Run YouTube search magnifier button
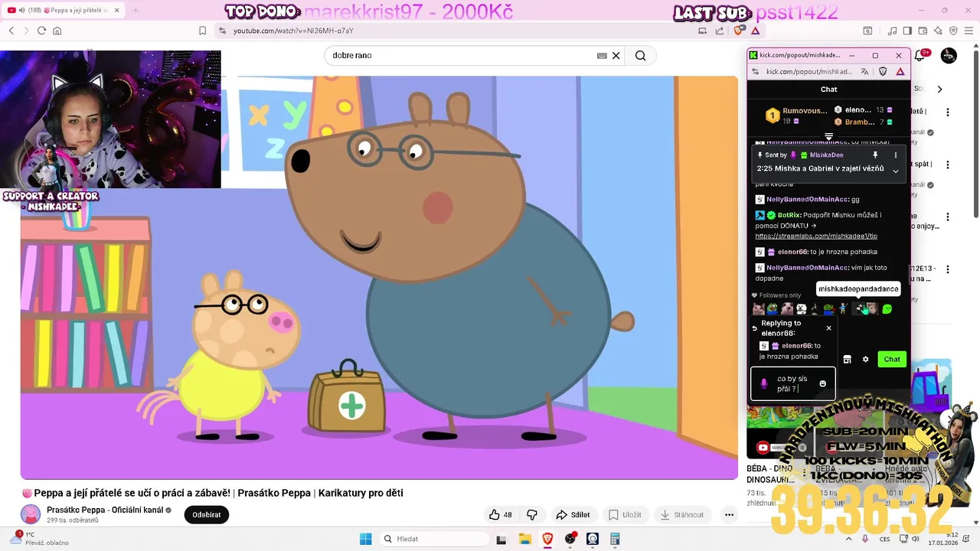The width and height of the screenshot is (980, 551). coord(641,55)
